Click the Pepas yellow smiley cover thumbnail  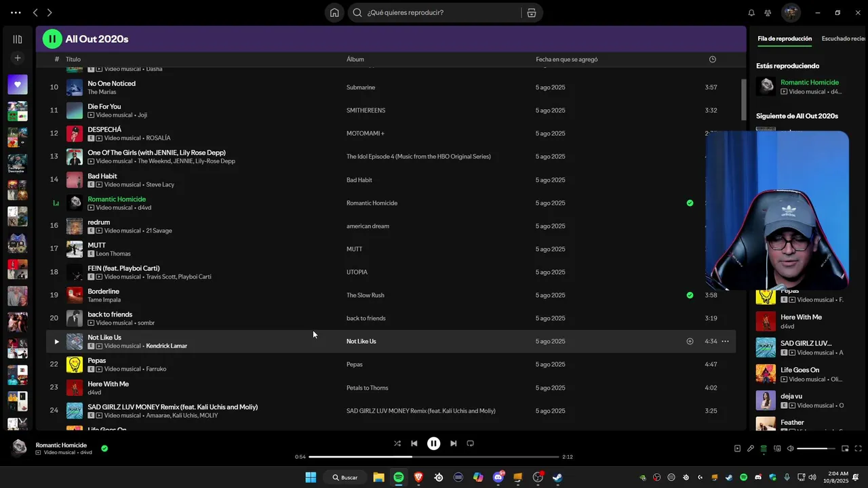(75, 365)
